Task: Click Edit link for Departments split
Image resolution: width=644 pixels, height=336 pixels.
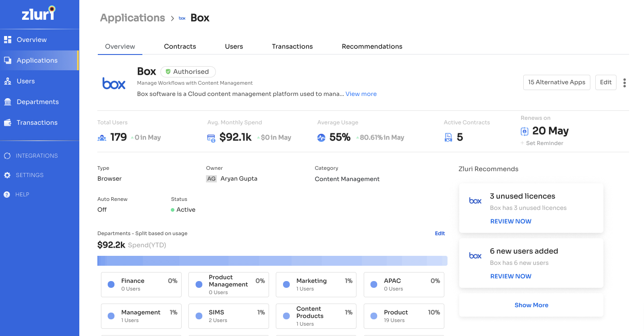Action: click(x=440, y=233)
